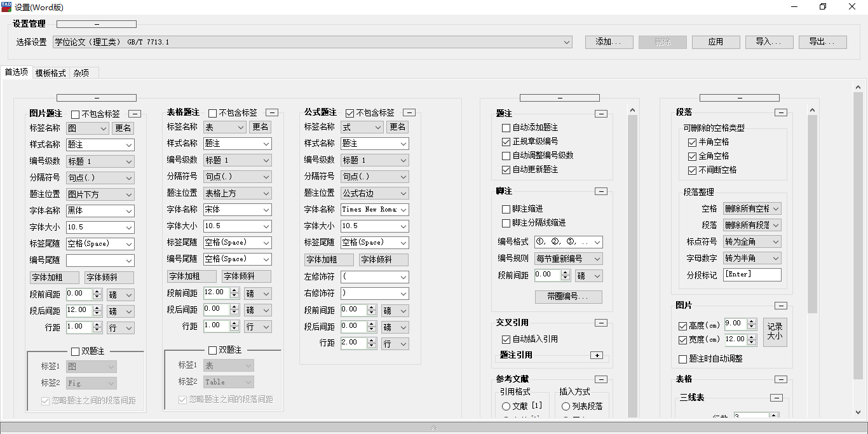Click the 导入... button

pyautogui.click(x=769, y=42)
